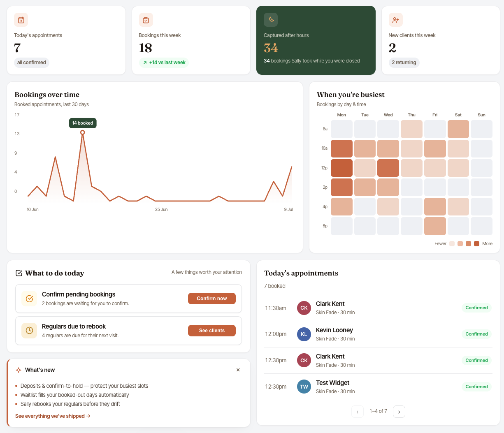Click the all confirmed badge
This screenshot has height=433, width=504.
(x=32, y=63)
